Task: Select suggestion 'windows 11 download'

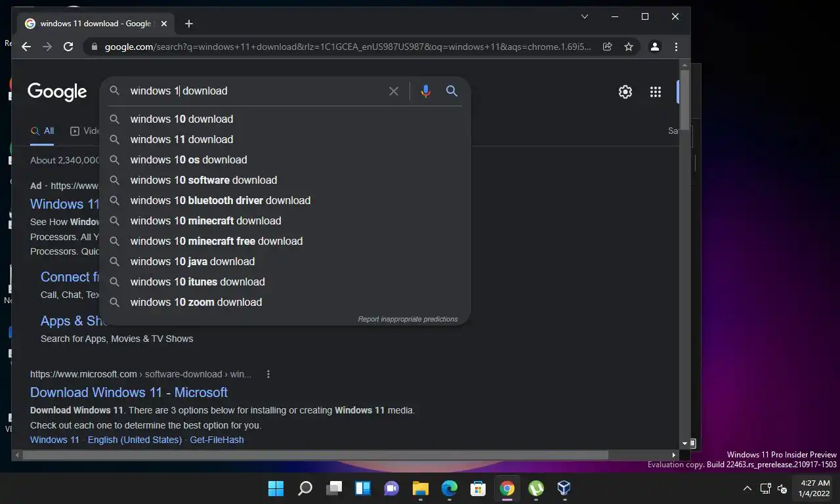Action: tap(285, 139)
